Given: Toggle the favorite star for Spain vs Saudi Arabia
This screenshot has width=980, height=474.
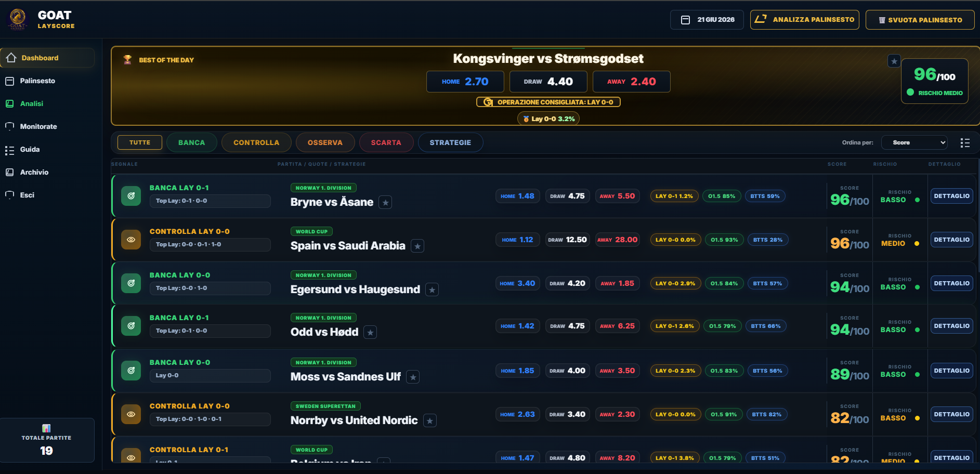Looking at the screenshot, I should pyautogui.click(x=417, y=246).
